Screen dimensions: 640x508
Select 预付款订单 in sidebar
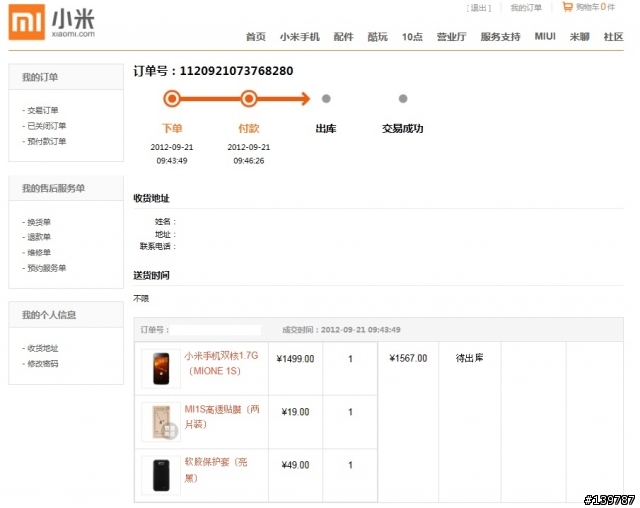point(47,141)
